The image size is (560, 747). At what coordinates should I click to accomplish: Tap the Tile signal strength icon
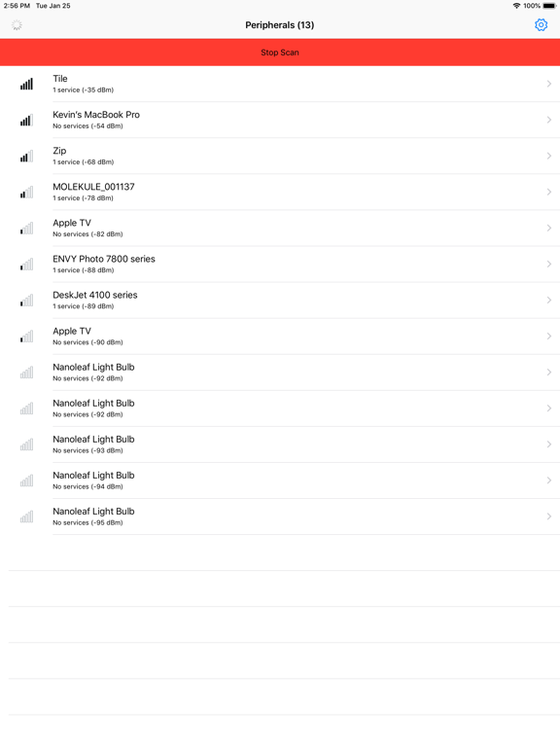tap(26, 84)
